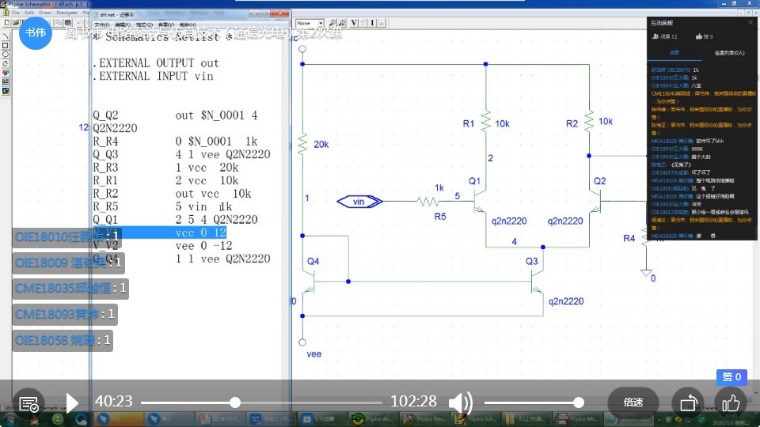Select the draw rectangle tool in left toolbar
The height and width of the screenshot is (427, 760).
point(5,46)
